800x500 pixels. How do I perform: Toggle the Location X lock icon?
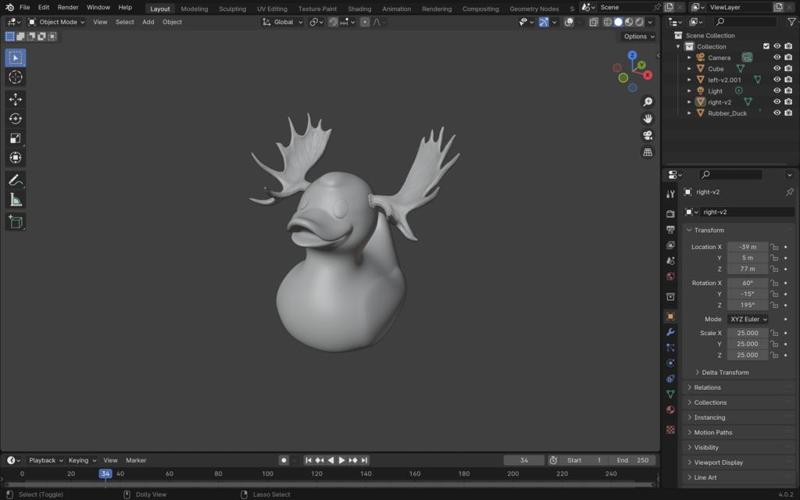coord(774,247)
